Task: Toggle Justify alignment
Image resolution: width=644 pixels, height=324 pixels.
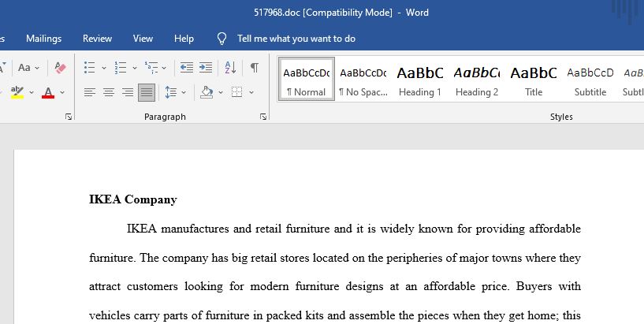Action: [x=147, y=92]
